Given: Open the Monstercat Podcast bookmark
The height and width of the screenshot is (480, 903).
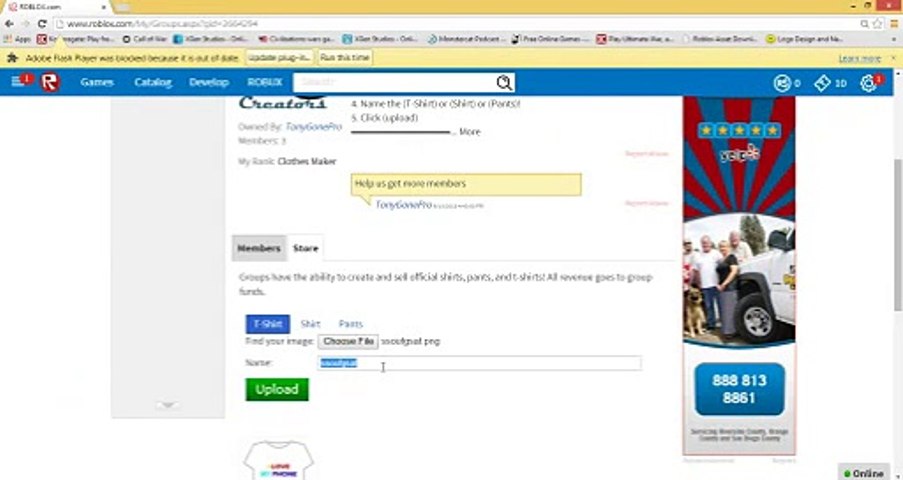Looking at the screenshot, I should click(467, 39).
